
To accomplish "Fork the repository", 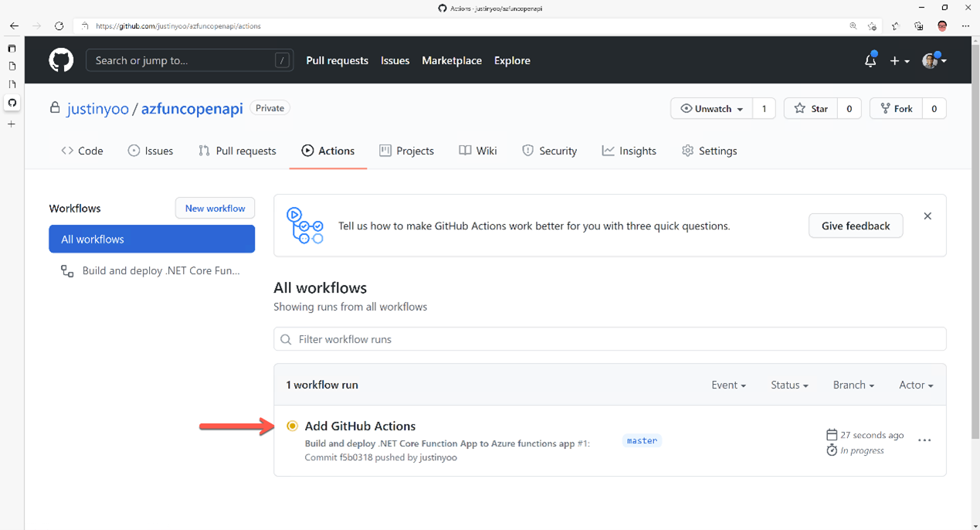I will coord(896,108).
